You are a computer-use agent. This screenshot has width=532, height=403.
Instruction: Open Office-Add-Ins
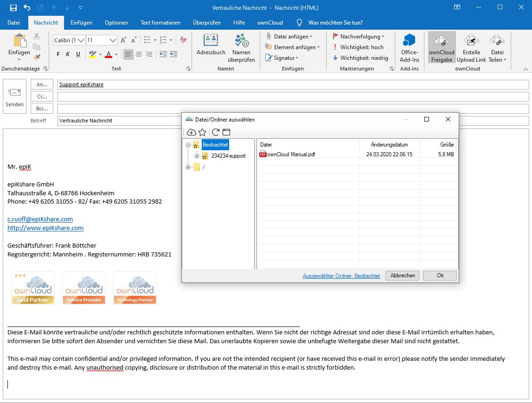[410, 48]
